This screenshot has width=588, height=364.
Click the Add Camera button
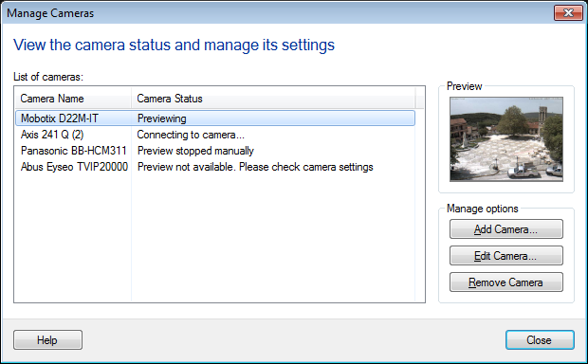[x=505, y=229]
